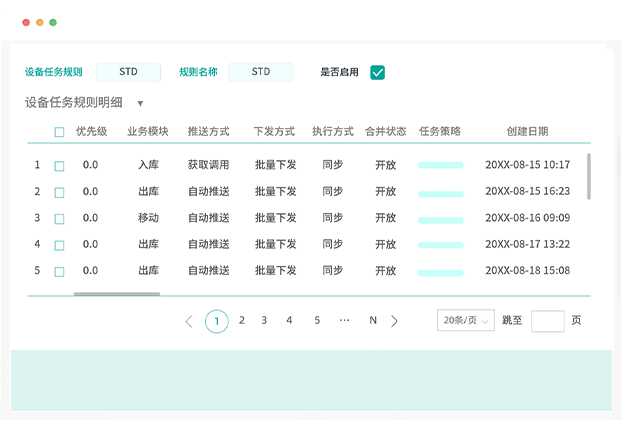The width and height of the screenshot is (622, 421).
Task: Check the checkbox for row 4
Action: 59,245
